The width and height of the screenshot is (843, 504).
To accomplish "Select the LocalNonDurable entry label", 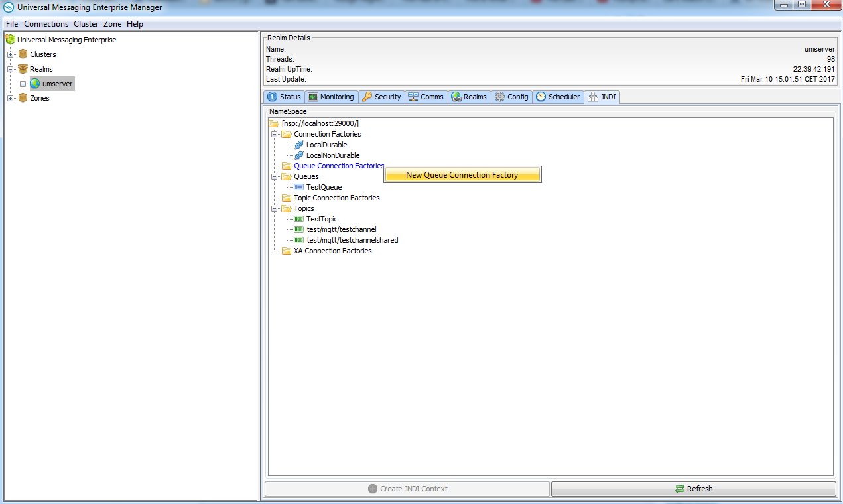I will (333, 155).
